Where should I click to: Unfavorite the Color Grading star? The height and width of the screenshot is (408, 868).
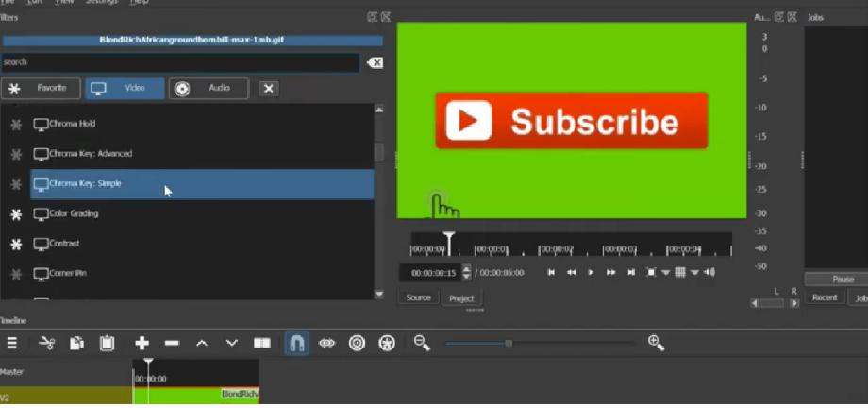point(16,214)
